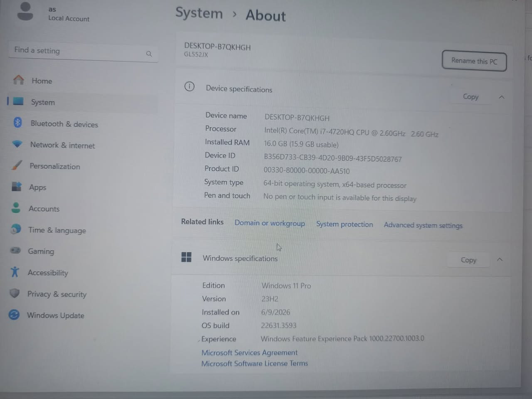Click the Windows Update sync icon
The height and width of the screenshot is (399, 532).
14,314
